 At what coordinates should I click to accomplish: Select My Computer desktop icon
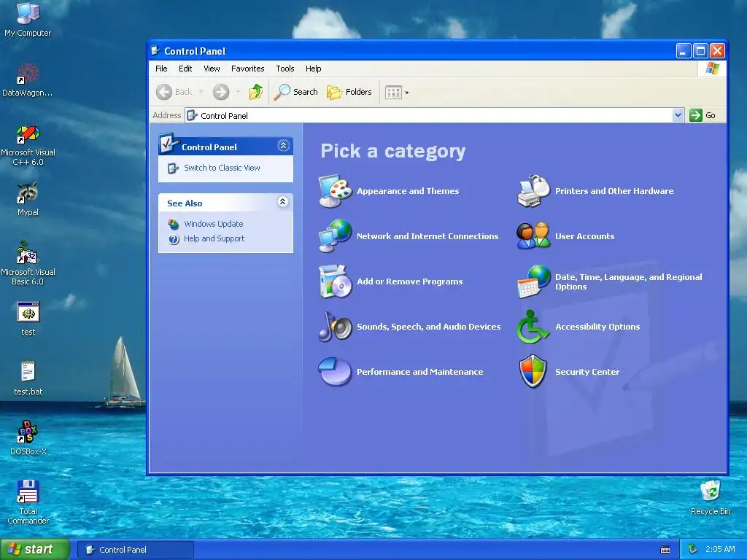coord(28,20)
